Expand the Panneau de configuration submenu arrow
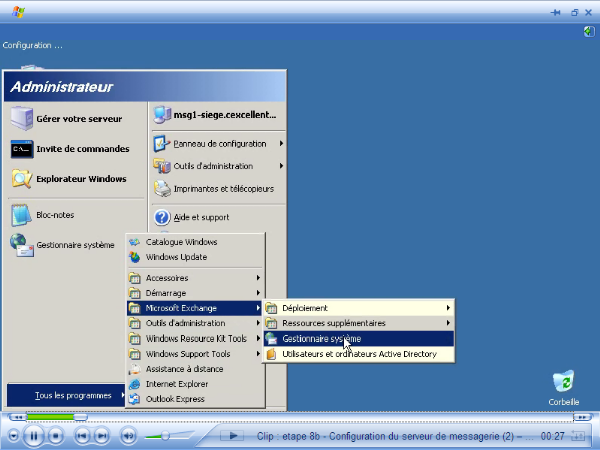The height and width of the screenshot is (450, 600). pyautogui.click(x=281, y=143)
